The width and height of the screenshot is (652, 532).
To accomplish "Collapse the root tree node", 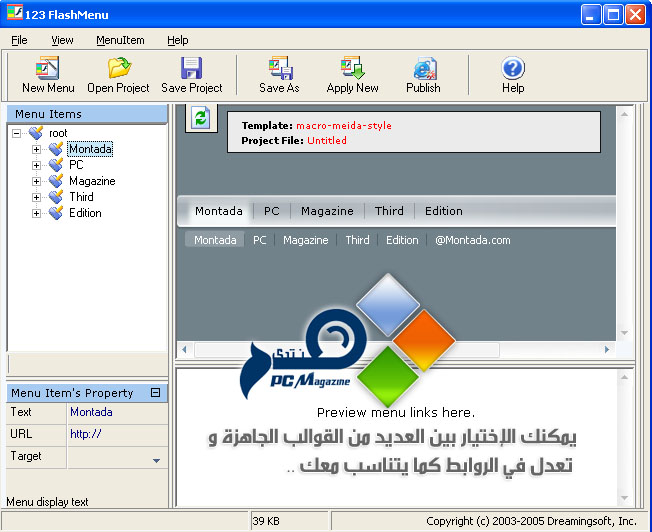I will point(18,133).
